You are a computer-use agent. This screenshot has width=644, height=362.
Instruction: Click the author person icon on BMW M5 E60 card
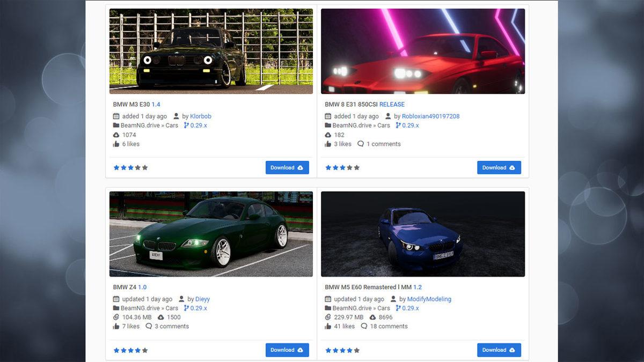(x=394, y=299)
